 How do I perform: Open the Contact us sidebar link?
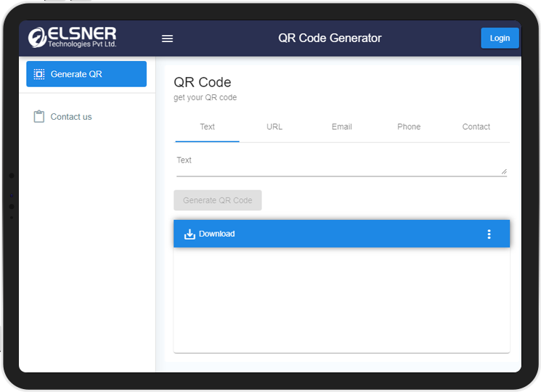[x=71, y=116]
